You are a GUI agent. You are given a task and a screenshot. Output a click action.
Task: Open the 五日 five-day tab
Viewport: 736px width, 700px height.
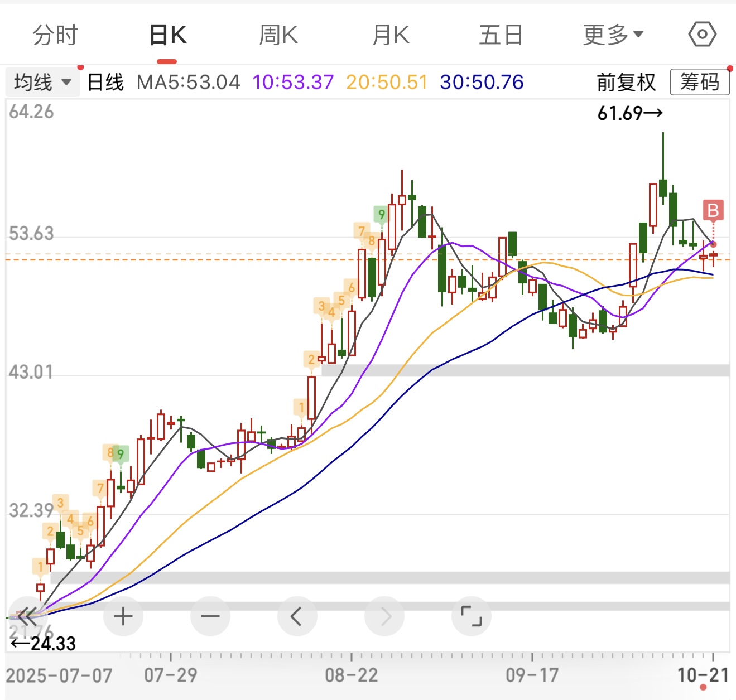(501, 35)
